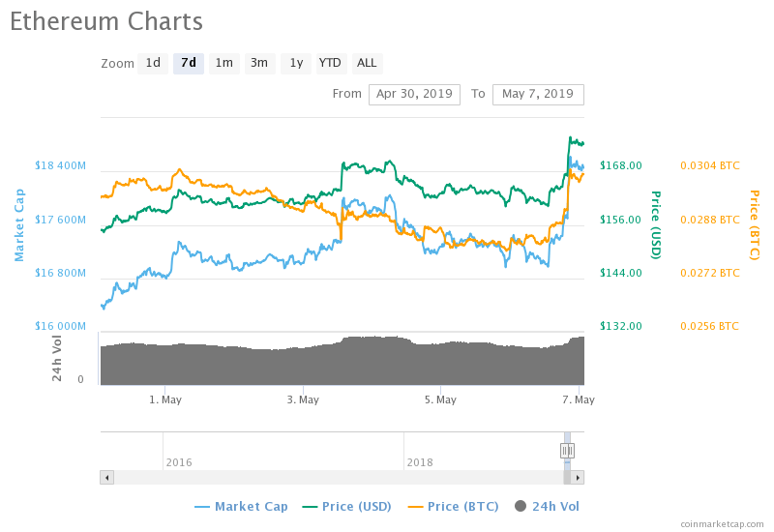Click the To date field
Image resolution: width=774 pixels, height=532 pixels.
(538, 94)
